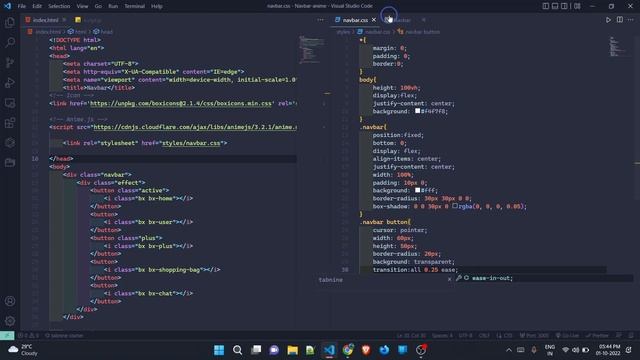Open the taskbar Search

(238, 350)
